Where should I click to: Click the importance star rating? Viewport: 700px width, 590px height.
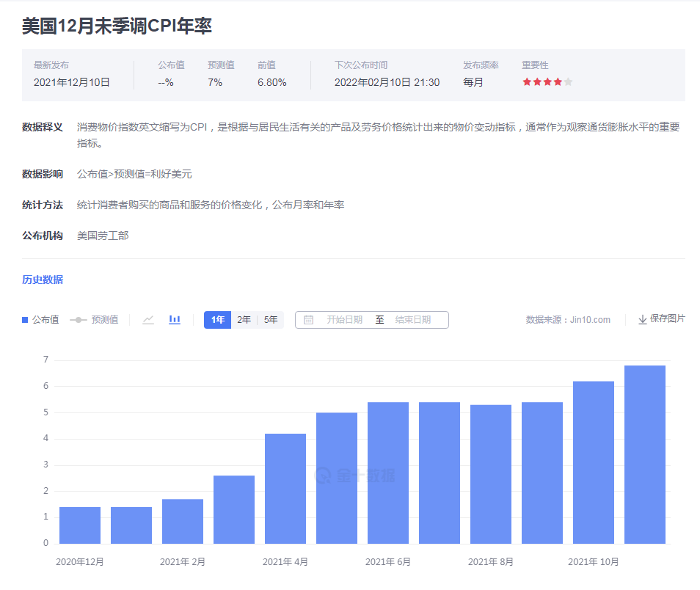[547, 81]
